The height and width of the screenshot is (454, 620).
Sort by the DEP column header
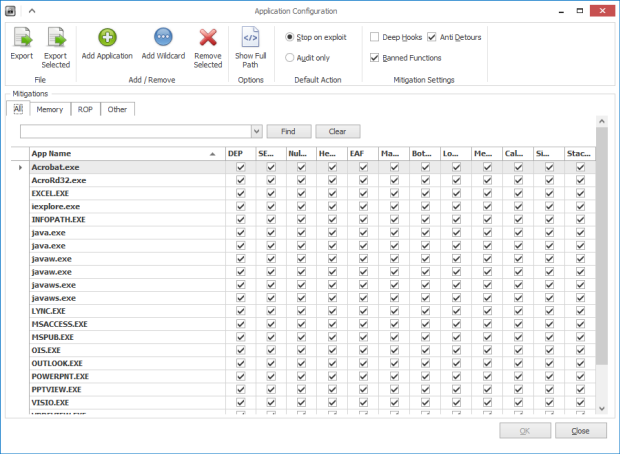pos(240,153)
